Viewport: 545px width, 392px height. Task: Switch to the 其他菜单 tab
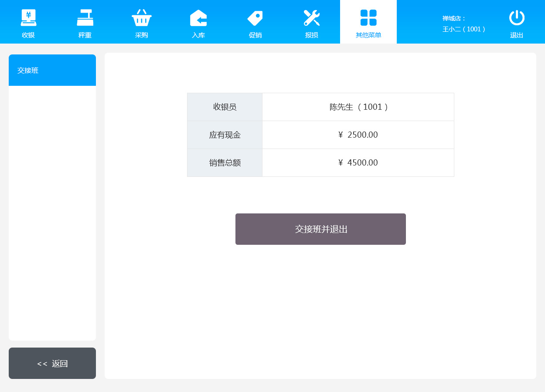click(368, 23)
